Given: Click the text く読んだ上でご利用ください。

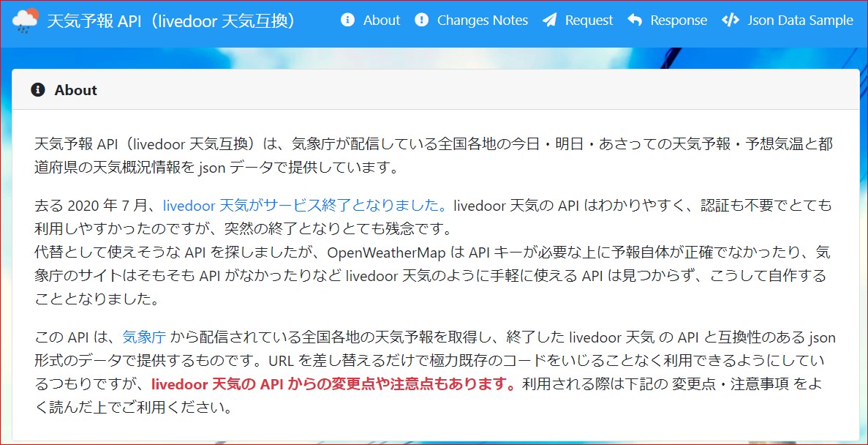Looking at the screenshot, I should tap(133, 408).
